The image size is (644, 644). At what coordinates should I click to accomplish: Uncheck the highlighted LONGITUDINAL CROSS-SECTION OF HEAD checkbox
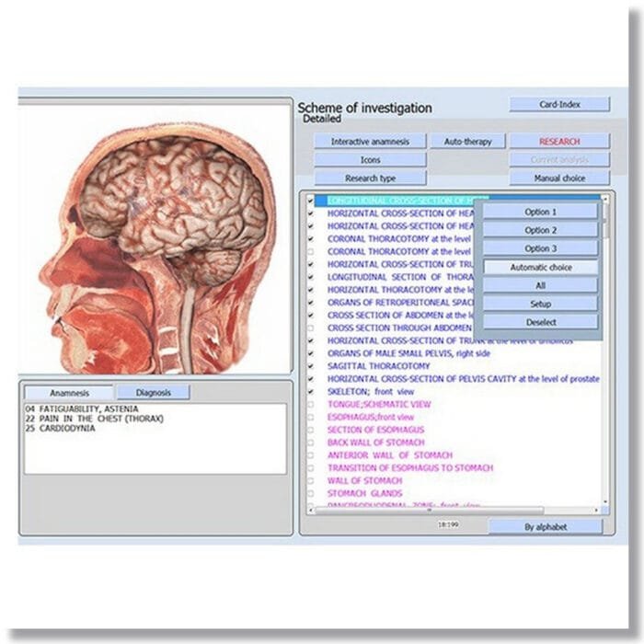tap(311, 201)
